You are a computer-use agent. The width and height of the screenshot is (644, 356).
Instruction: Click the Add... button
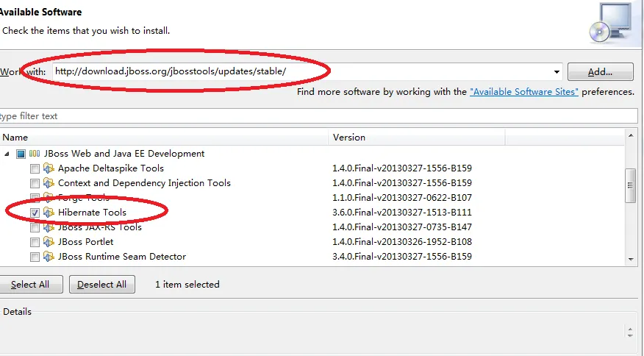[x=600, y=72]
